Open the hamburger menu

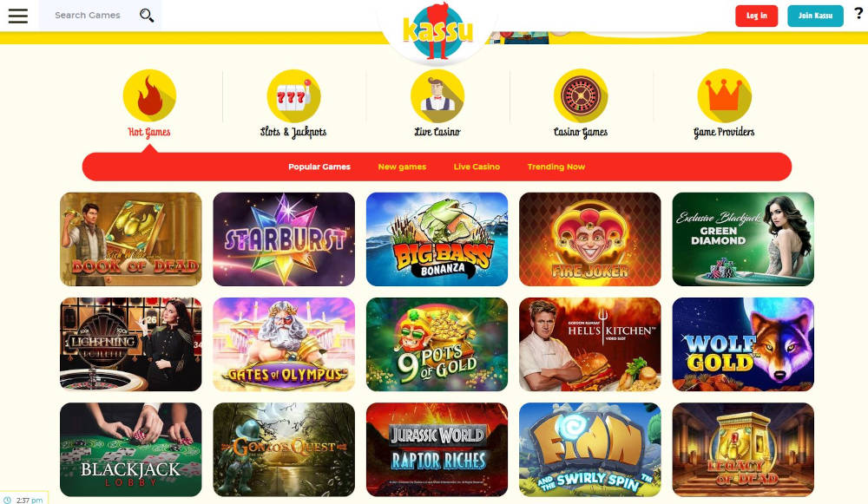(x=17, y=16)
